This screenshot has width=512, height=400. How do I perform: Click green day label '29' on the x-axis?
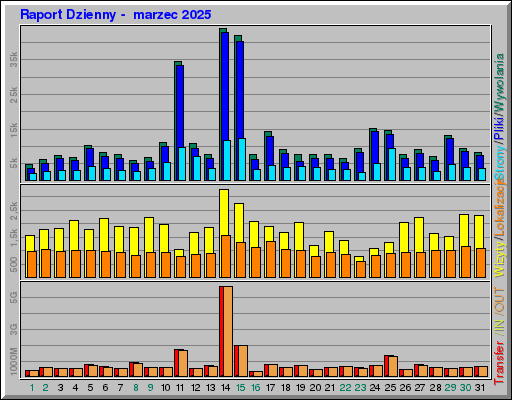[x=450, y=388]
